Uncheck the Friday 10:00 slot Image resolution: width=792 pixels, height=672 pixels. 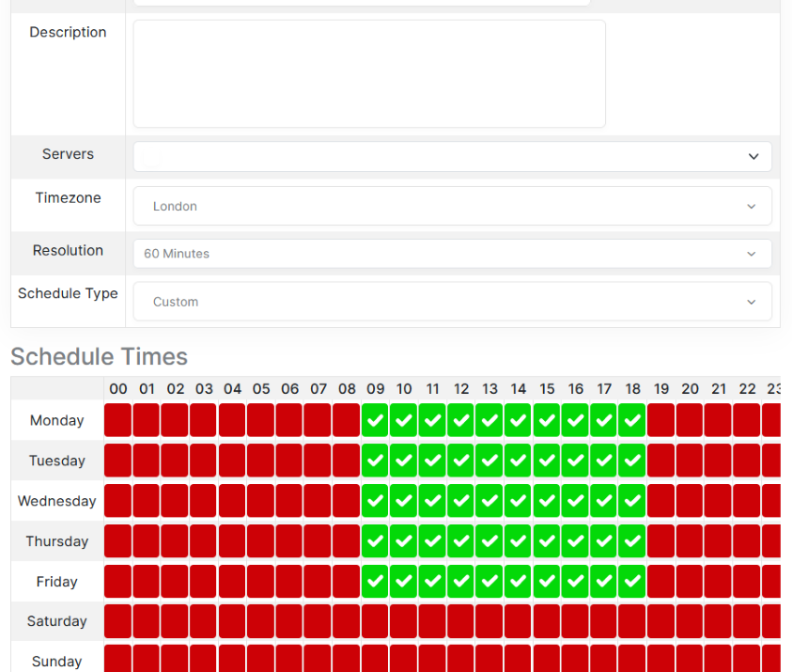[404, 582]
